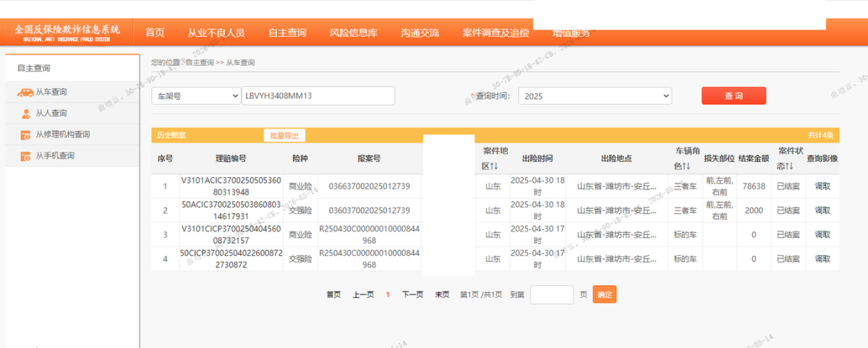Screen dimensions: 868x348
Task: Click the settlement amount 78638
Action: [x=754, y=187]
